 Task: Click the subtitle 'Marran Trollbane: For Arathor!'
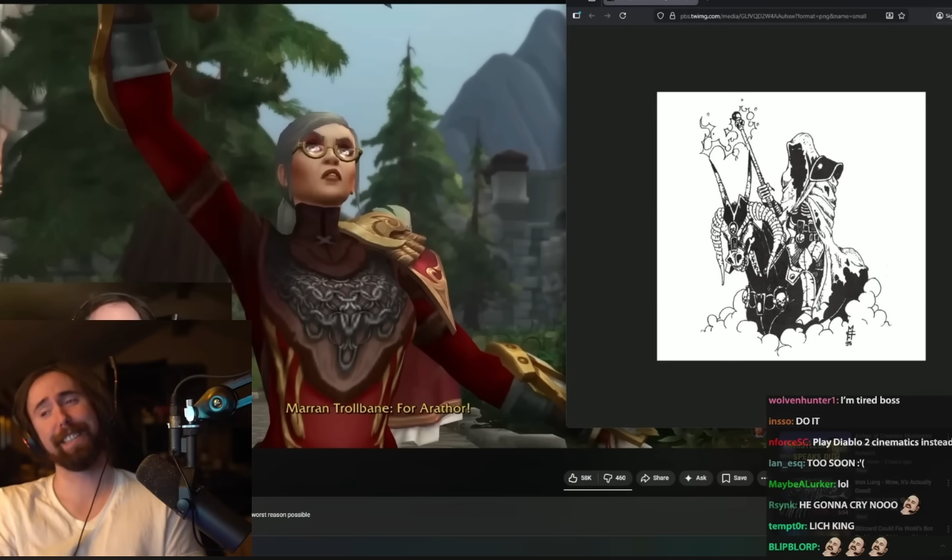tap(378, 408)
